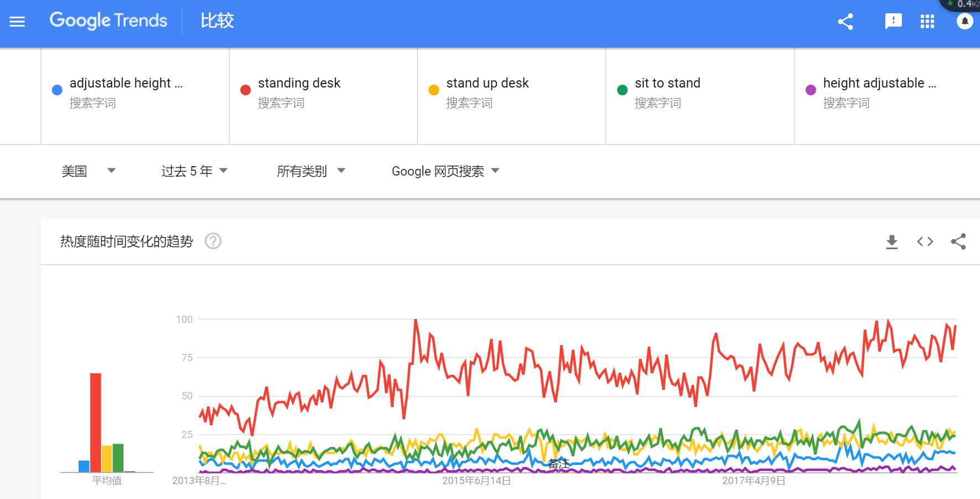This screenshot has width=980, height=499.
Task: Open the Google 网页搜索 search type dropdown
Action: click(445, 171)
